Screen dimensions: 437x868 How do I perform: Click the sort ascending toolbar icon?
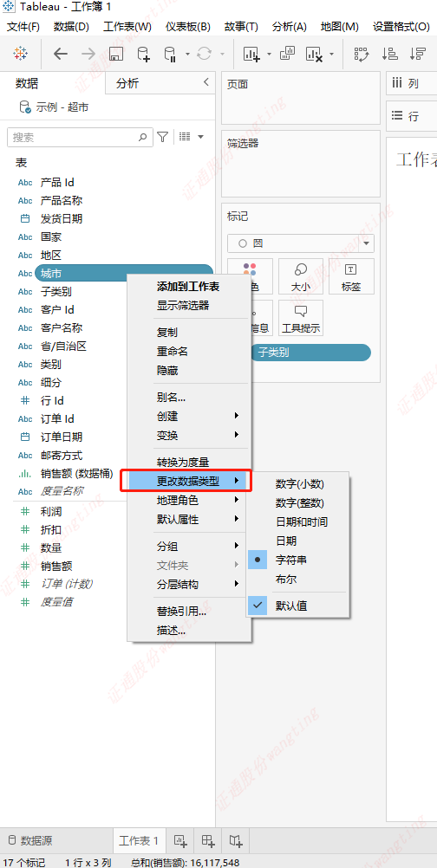point(390,54)
